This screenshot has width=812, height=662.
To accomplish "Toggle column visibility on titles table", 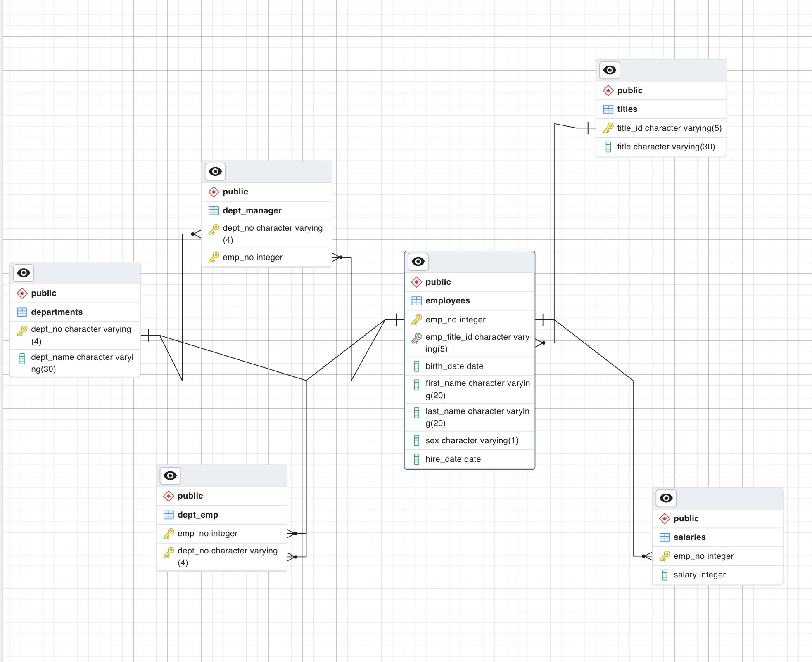I will point(610,70).
